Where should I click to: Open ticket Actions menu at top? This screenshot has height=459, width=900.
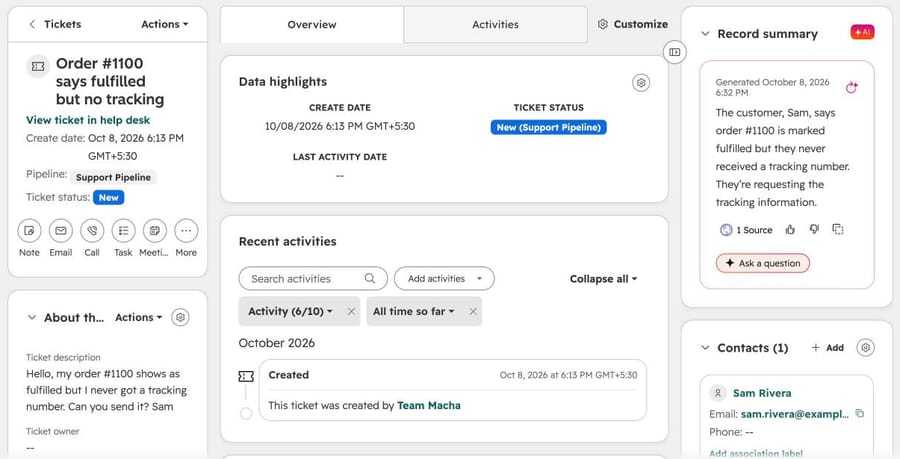tap(165, 24)
